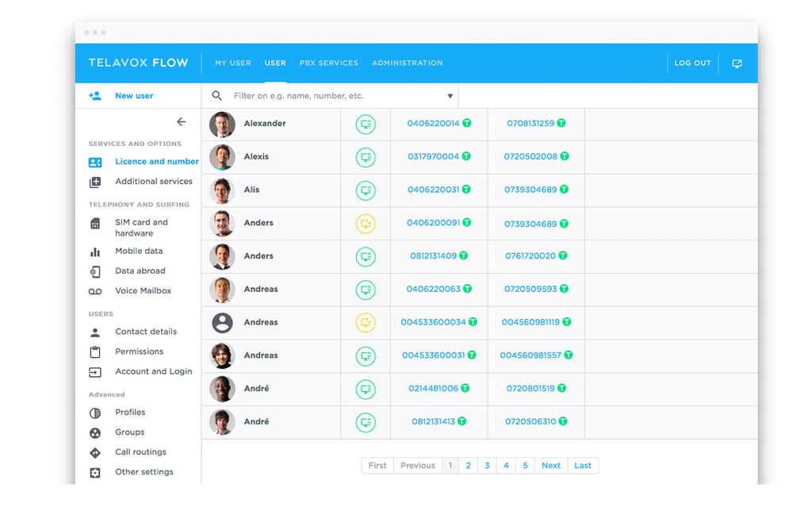
Task: Click the Voice Mailbox icon
Action: point(95,292)
